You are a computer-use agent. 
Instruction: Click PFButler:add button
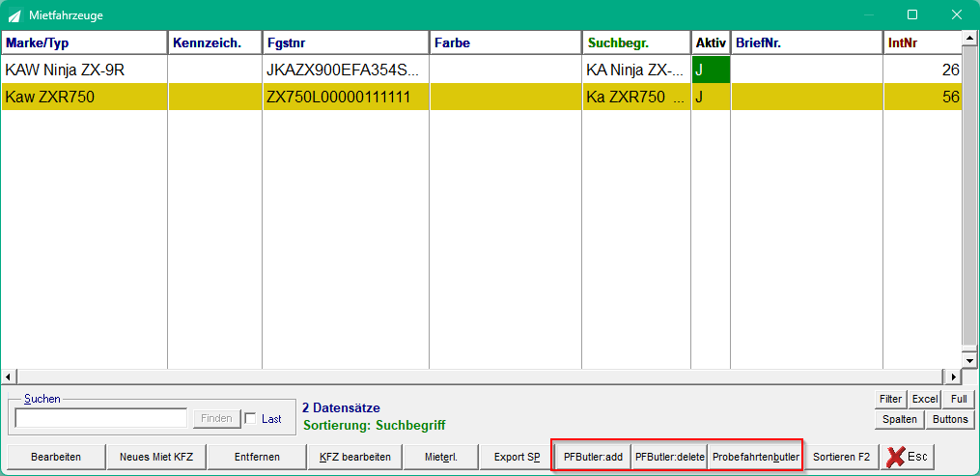593,457
